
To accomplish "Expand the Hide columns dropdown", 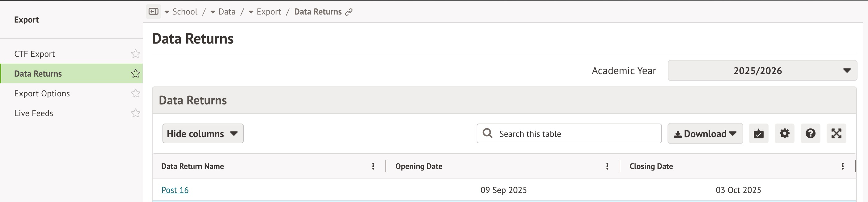I will click(x=203, y=134).
